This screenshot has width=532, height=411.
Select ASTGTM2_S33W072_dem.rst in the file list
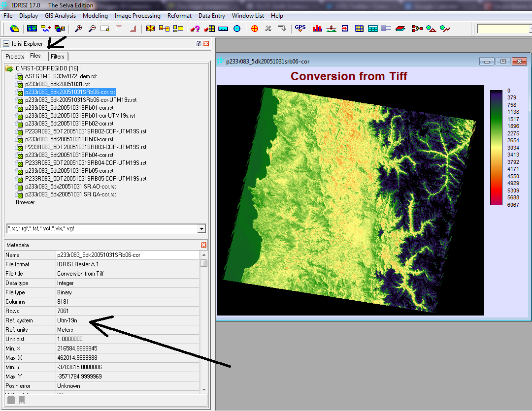click(x=61, y=76)
